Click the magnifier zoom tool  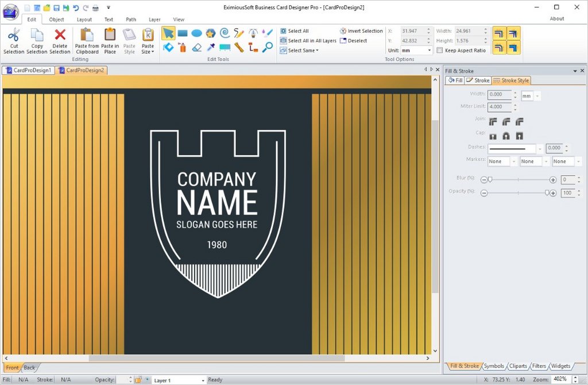click(x=268, y=47)
